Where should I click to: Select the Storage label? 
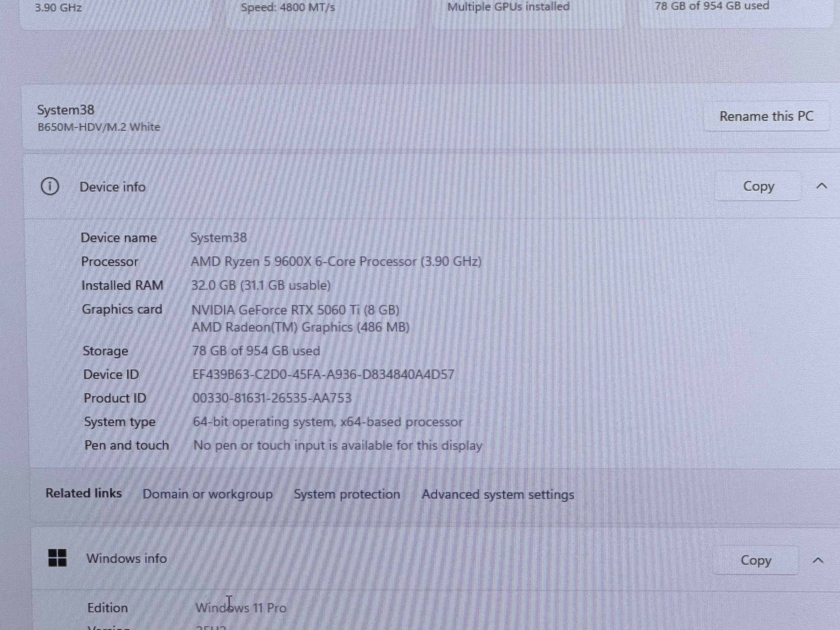coord(105,351)
